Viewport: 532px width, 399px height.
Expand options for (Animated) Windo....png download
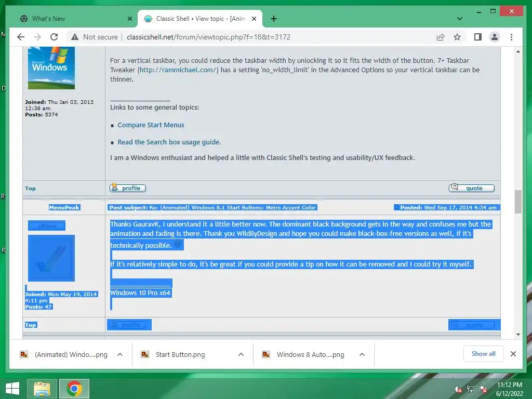[x=120, y=354]
